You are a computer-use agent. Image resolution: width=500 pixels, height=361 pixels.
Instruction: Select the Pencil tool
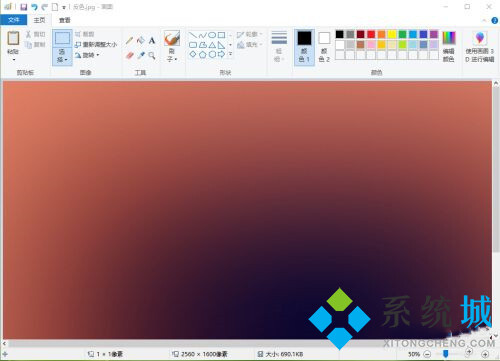click(129, 41)
